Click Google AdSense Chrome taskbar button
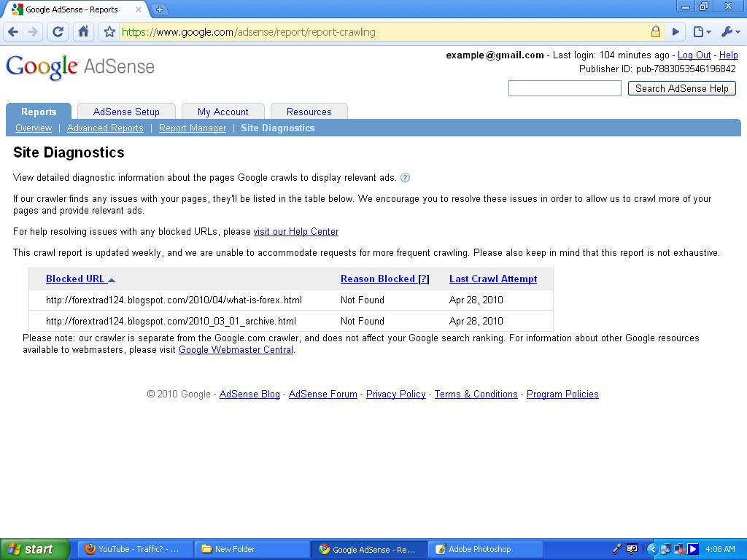This screenshot has width=747, height=560. click(x=368, y=549)
